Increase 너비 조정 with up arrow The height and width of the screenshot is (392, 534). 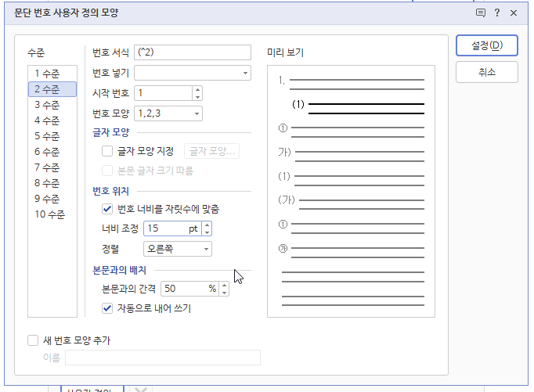tap(207, 225)
